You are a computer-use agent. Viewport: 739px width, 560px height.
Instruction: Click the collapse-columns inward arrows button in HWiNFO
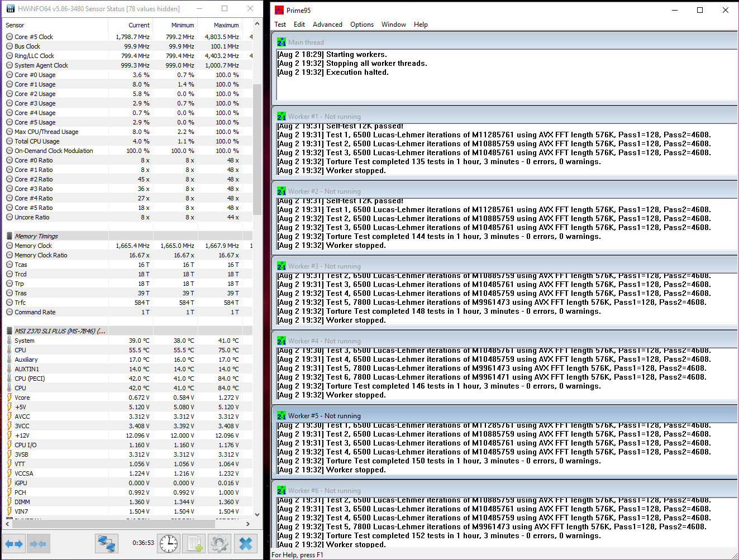(x=38, y=543)
